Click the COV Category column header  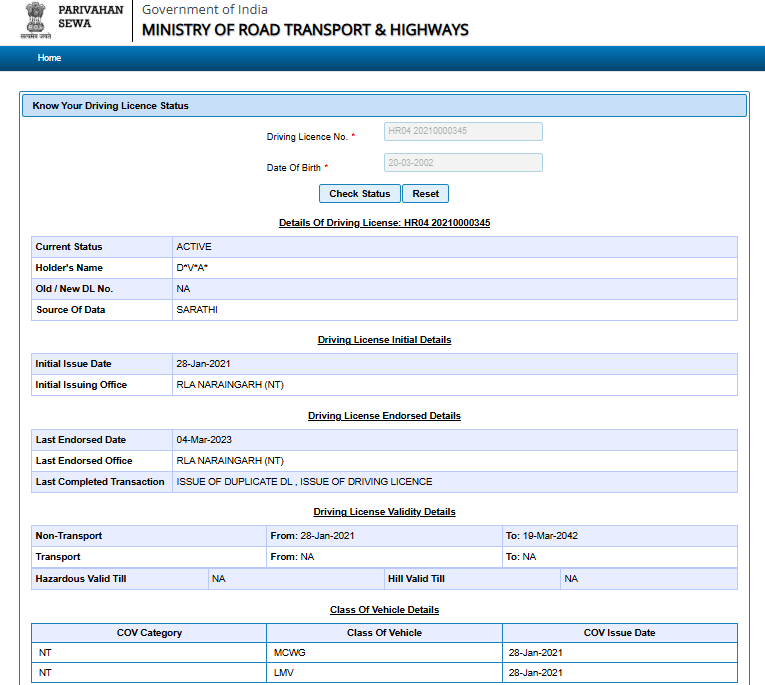(149, 633)
